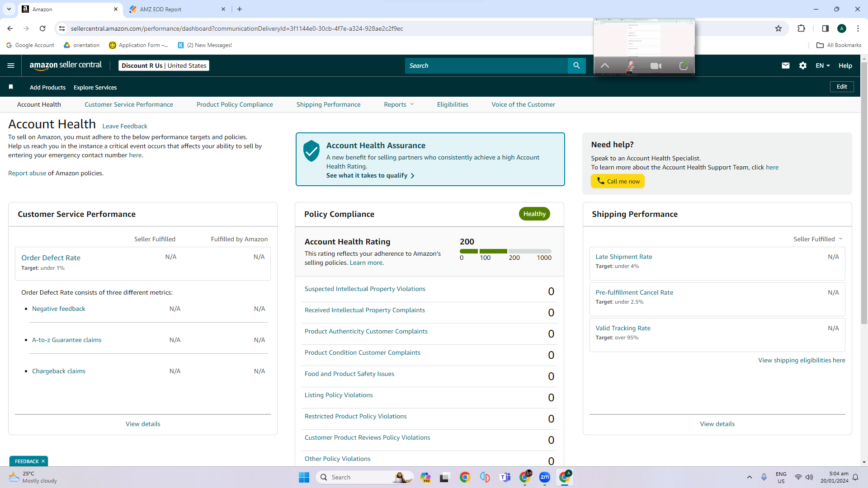Open the Discount R Us marketplace switcher
Image resolution: width=868 pixels, height=488 pixels.
point(164,66)
